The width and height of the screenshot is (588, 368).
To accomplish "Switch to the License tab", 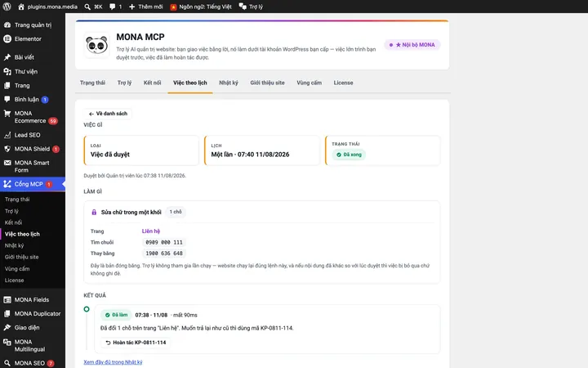I will pyautogui.click(x=343, y=83).
